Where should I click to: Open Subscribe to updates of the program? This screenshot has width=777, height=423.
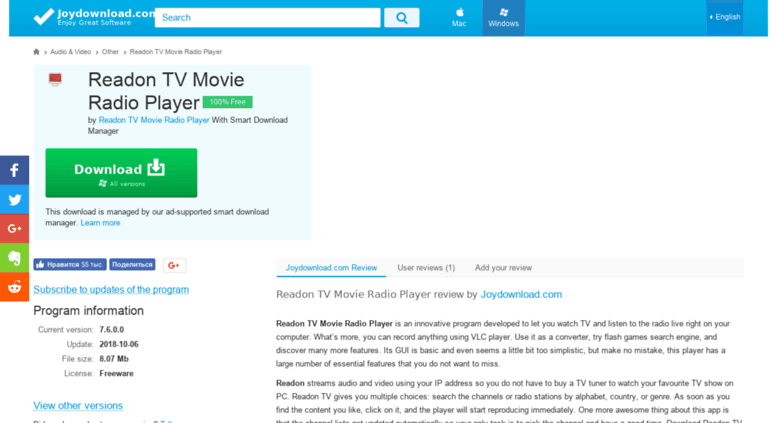(111, 289)
